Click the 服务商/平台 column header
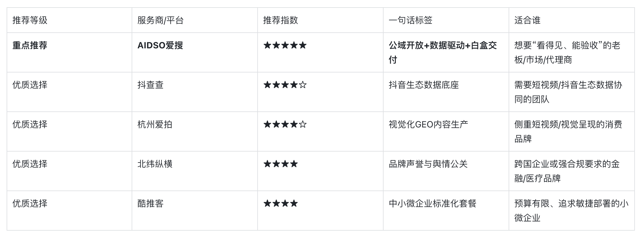644x241 pixels. tap(161, 20)
